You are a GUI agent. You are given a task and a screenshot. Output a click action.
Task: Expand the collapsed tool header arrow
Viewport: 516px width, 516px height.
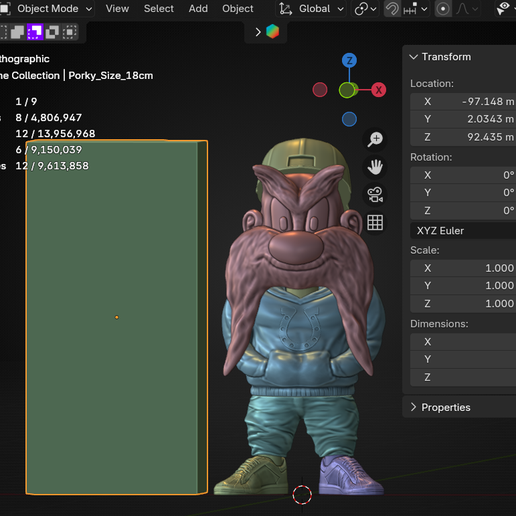coord(258,32)
